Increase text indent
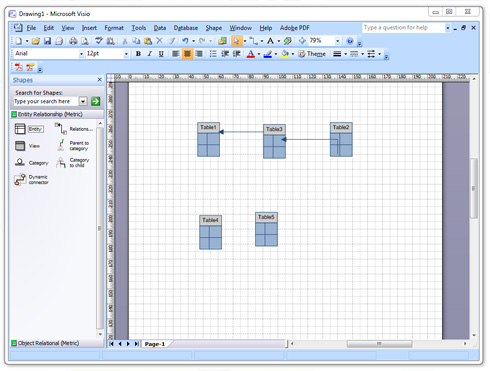Viewport: 490px width, 371px height. pyautogui.click(x=236, y=54)
